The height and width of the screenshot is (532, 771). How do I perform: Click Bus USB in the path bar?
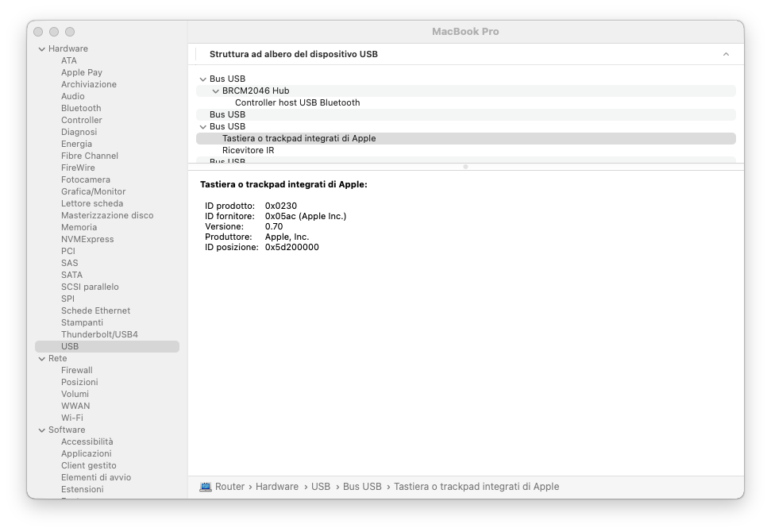pos(362,487)
